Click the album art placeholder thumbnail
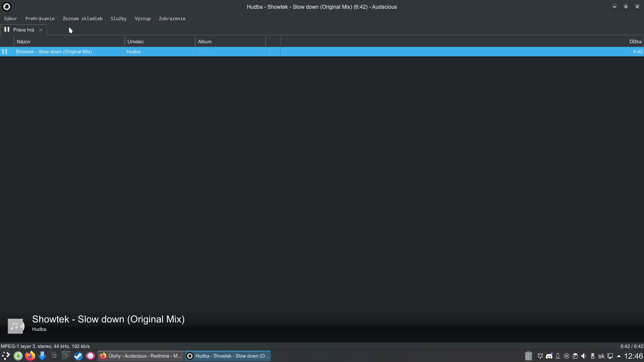 point(16,326)
